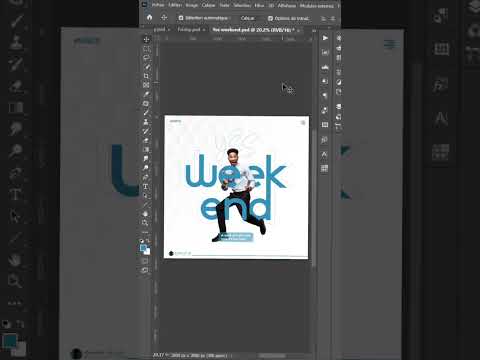Select the Zoom tool
480x360 pixels.
145,223
